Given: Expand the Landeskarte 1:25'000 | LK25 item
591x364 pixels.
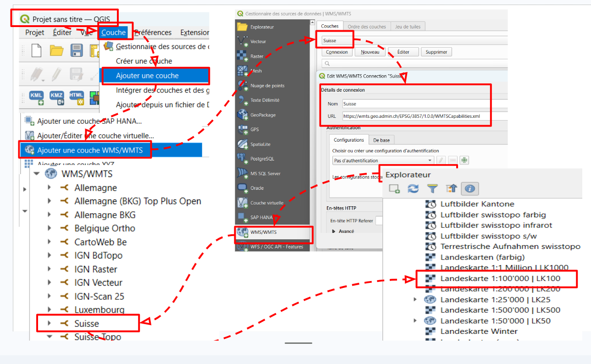Looking at the screenshot, I should pos(415,299).
